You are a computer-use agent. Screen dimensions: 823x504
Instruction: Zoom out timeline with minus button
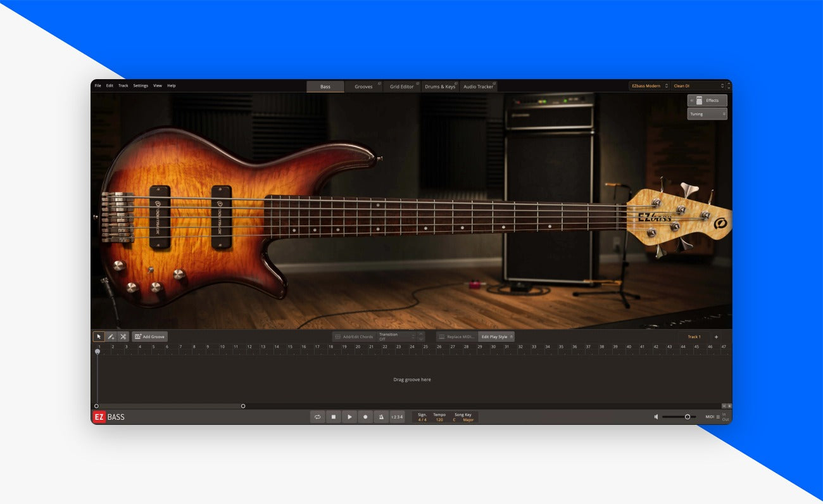pyautogui.click(x=724, y=406)
